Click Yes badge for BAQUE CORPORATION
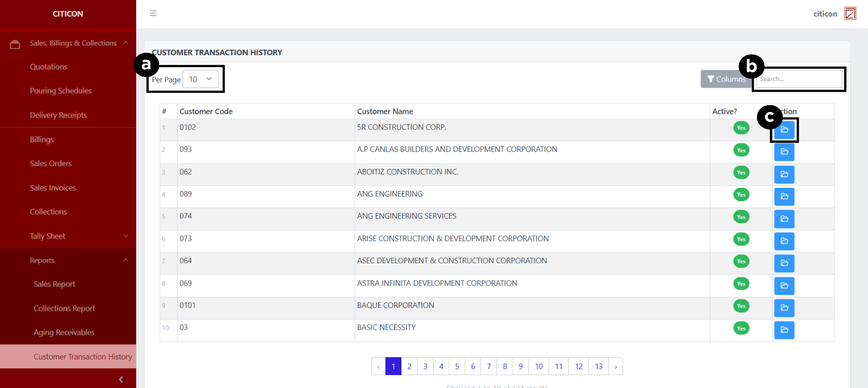 [741, 306]
